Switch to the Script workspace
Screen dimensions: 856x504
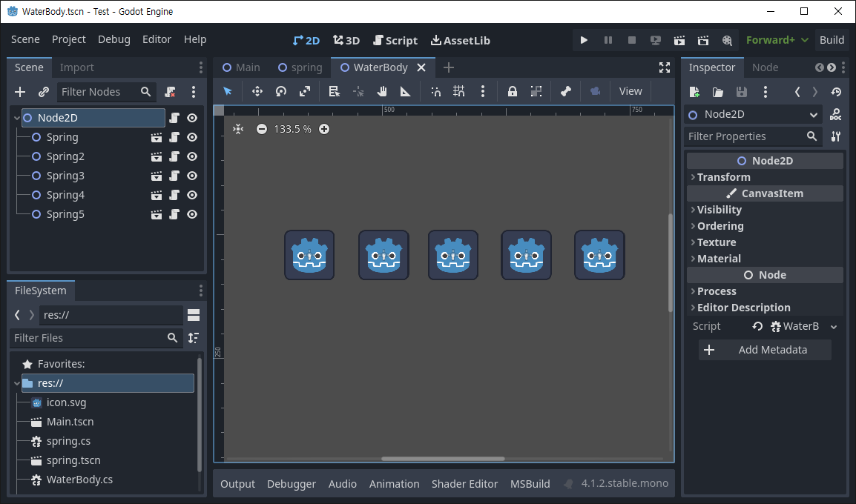395,40
